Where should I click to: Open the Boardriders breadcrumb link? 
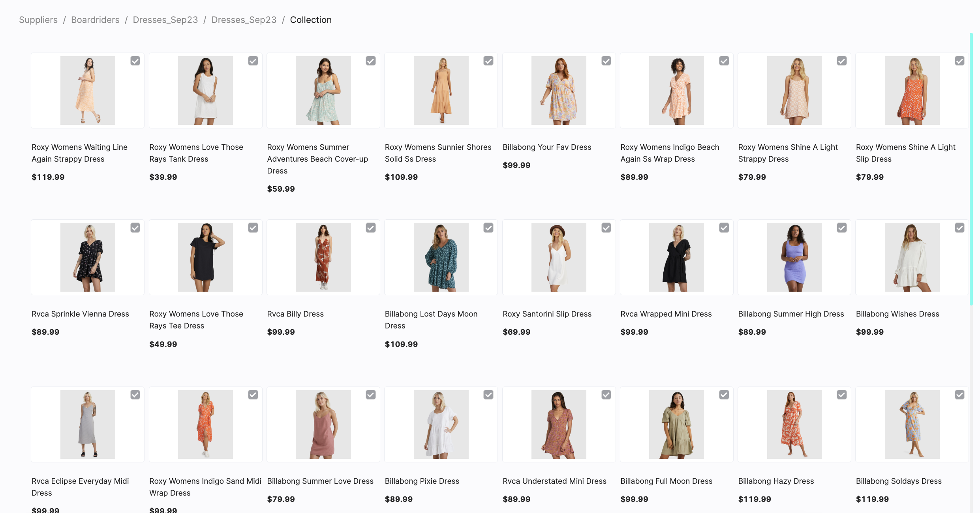pos(95,20)
